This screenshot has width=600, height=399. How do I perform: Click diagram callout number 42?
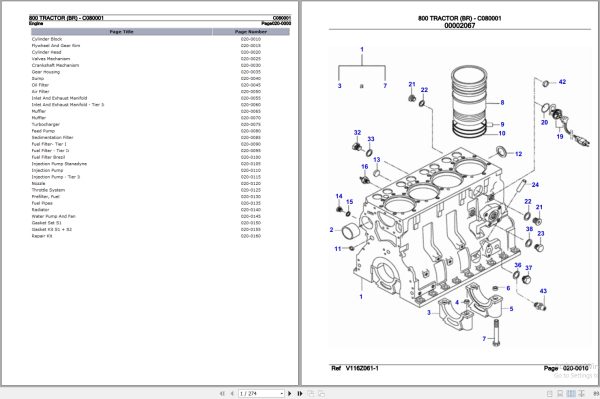pos(562,81)
